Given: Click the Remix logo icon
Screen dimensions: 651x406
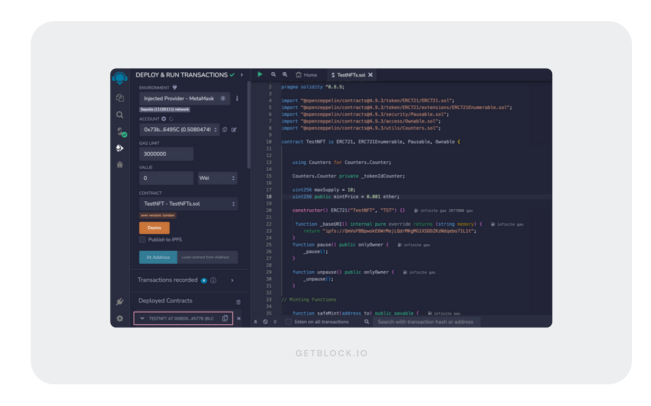Looking at the screenshot, I should coord(120,78).
